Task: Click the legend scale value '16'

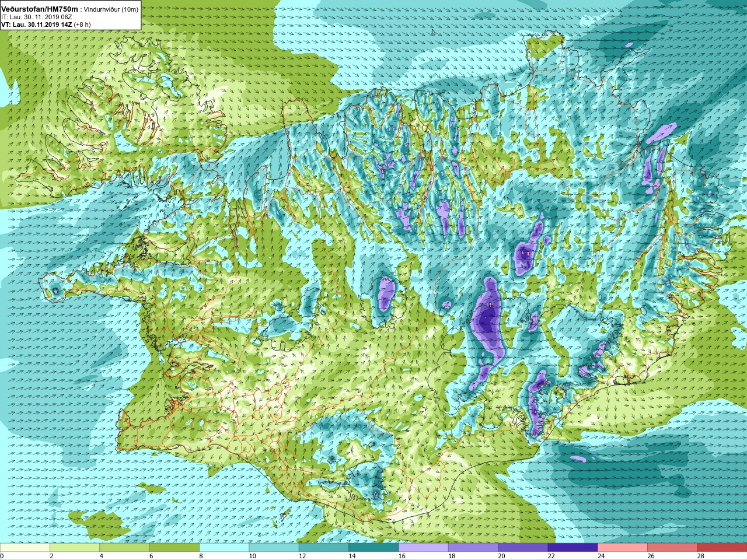Action: 402,556
